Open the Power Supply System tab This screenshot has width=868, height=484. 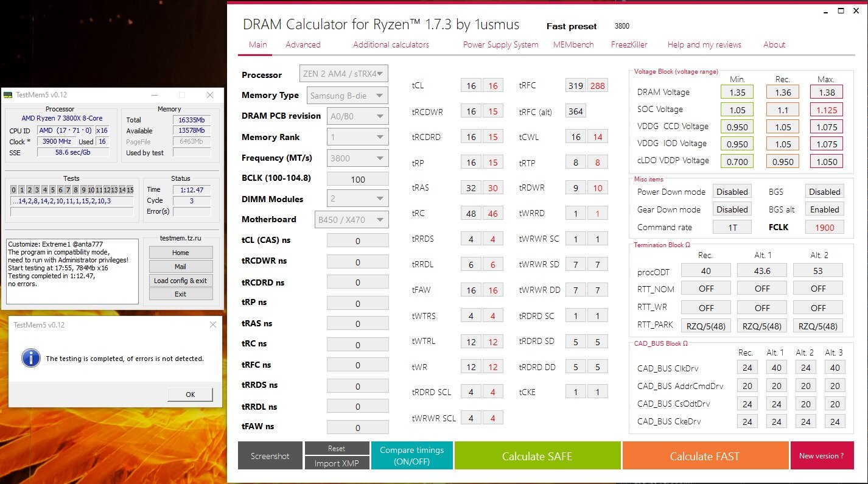tap(500, 44)
